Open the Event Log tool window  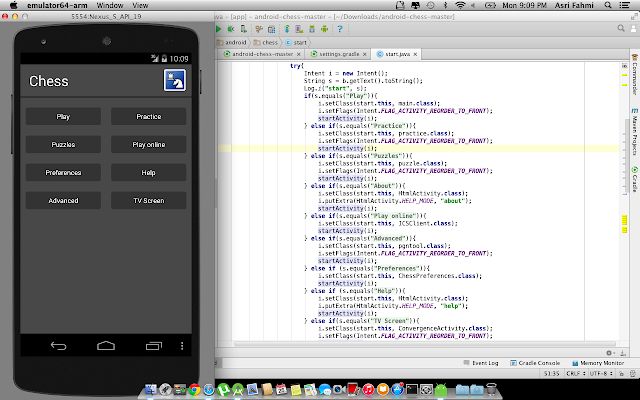click(x=481, y=363)
